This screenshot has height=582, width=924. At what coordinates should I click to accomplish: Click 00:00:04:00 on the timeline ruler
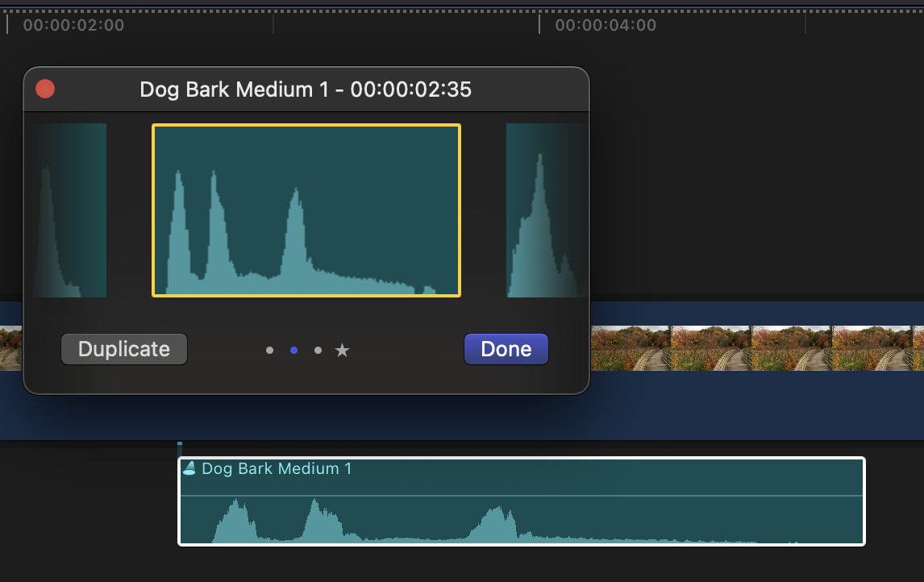[606, 25]
